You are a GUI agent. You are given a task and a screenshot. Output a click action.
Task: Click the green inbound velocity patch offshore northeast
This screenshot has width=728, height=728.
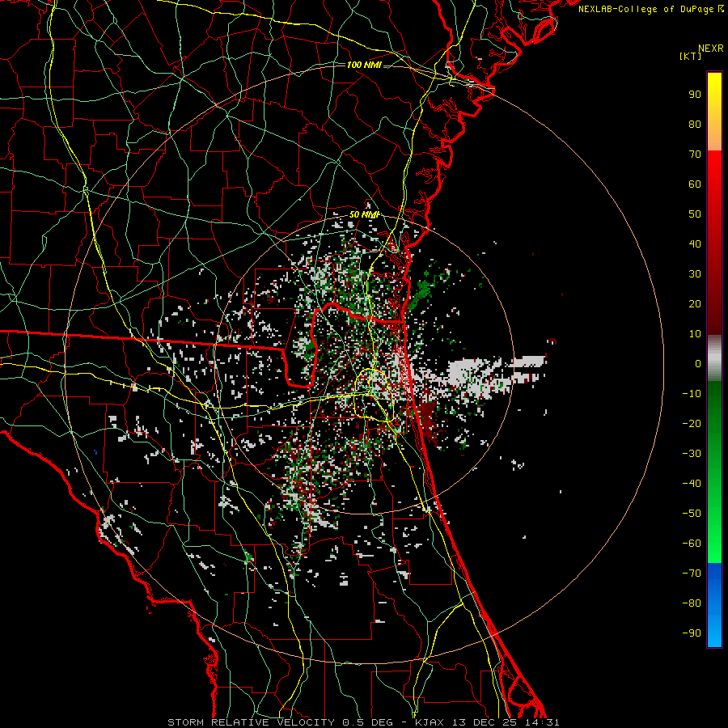pos(422,290)
